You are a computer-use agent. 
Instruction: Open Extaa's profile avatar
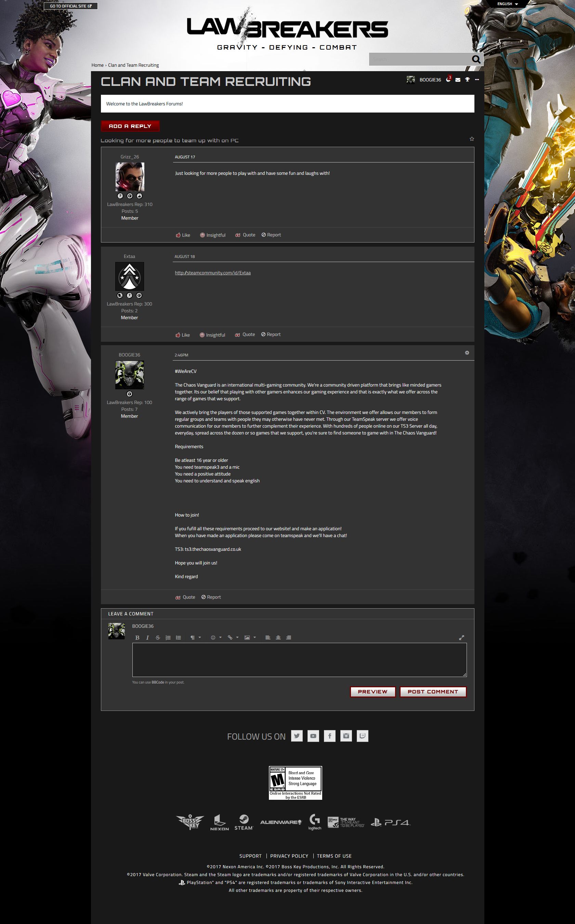(x=129, y=276)
